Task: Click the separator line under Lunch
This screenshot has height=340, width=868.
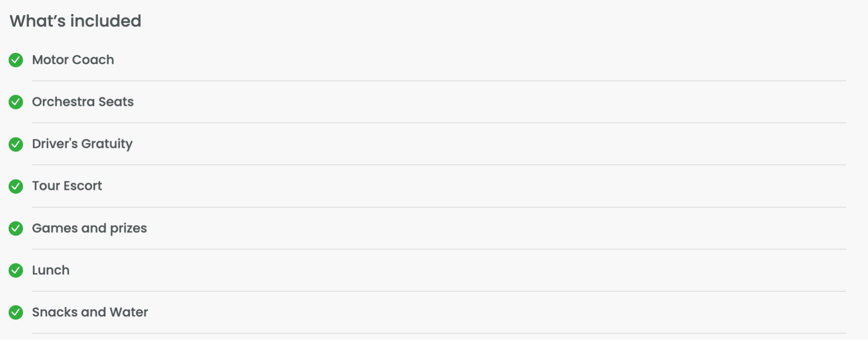Action: 439,291
